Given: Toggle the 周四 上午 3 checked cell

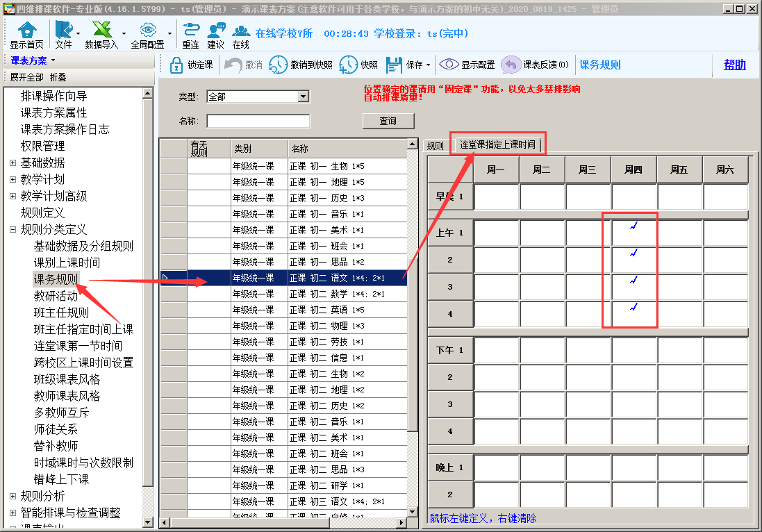Looking at the screenshot, I should [x=633, y=287].
